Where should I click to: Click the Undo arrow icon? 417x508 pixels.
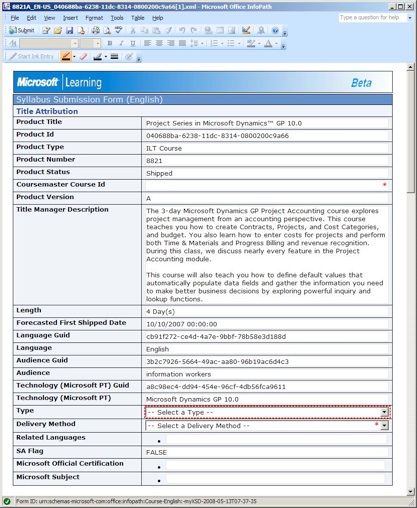[x=182, y=31]
